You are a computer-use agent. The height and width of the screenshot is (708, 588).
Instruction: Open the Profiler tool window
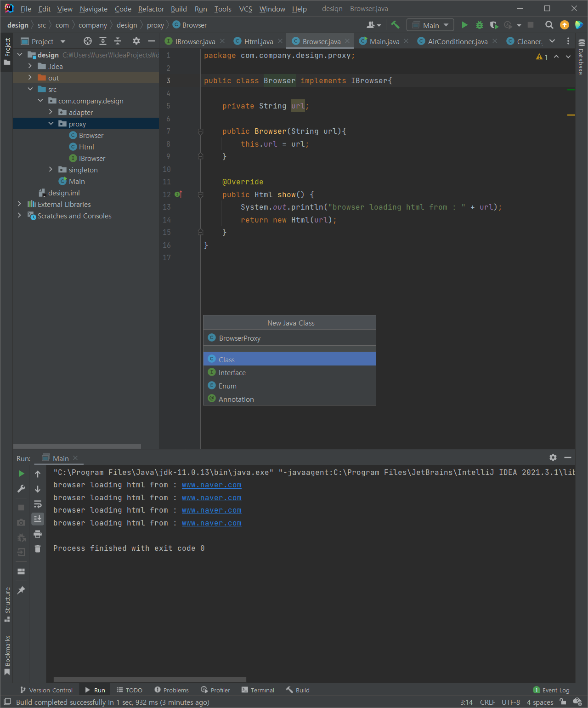[215, 690]
